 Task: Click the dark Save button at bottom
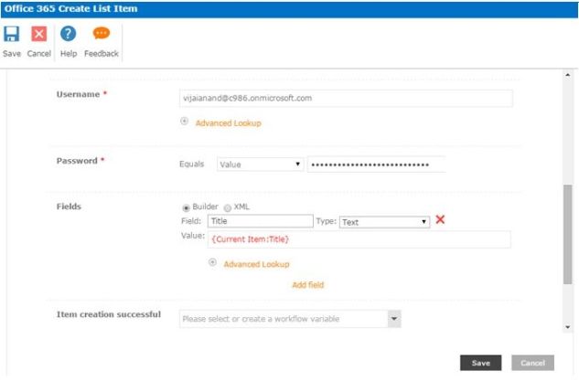coord(481,363)
